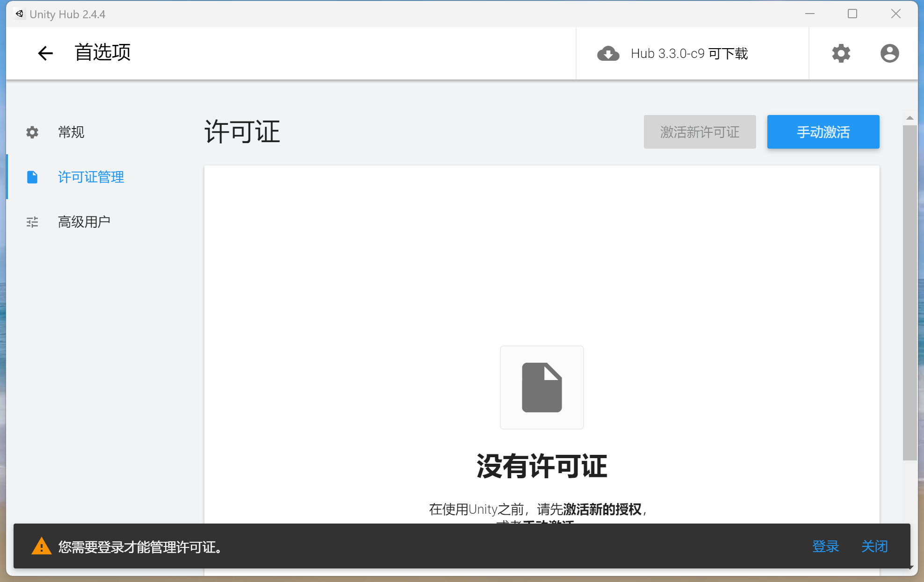Image resolution: width=924 pixels, height=582 pixels.
Task: Open the account profile icon
Action: (x=889, y=53)
